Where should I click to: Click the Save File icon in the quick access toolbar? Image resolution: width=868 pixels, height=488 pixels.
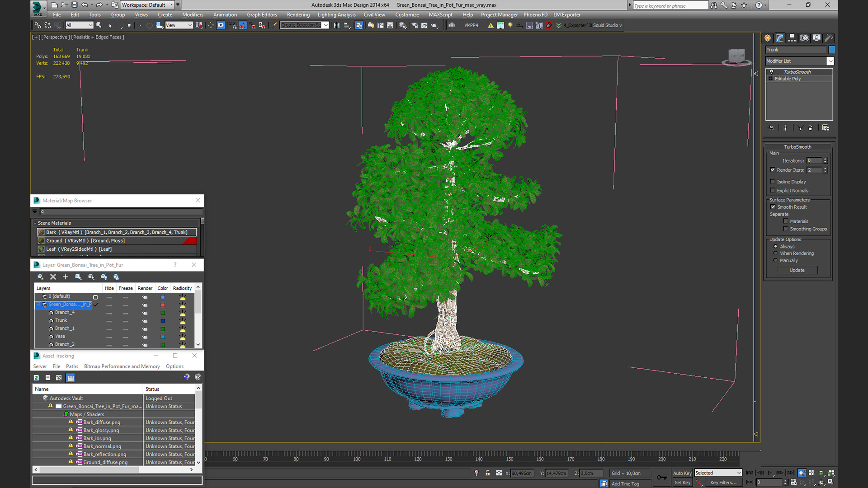[75, 5]
